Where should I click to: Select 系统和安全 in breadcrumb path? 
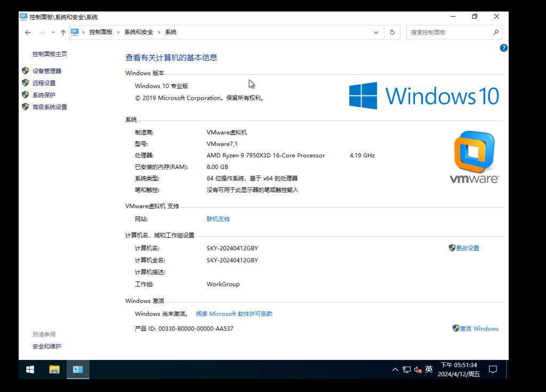point(139,33)
